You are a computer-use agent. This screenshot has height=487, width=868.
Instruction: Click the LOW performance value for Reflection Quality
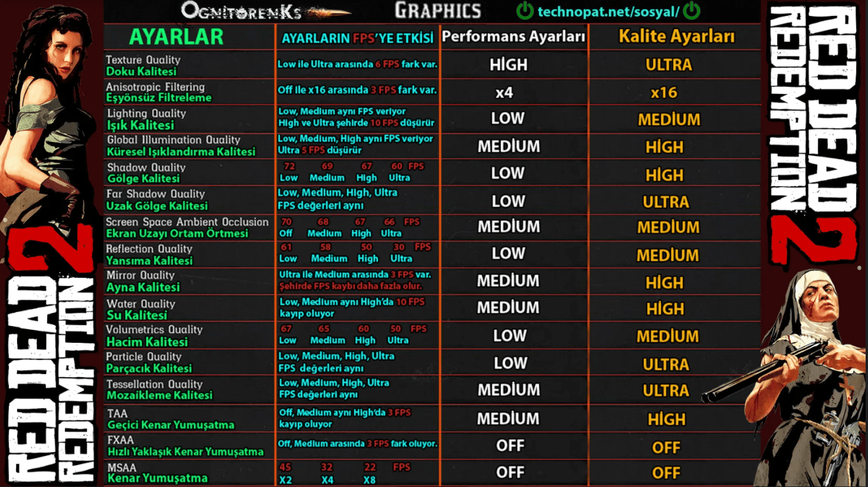[x=508, y=254]
